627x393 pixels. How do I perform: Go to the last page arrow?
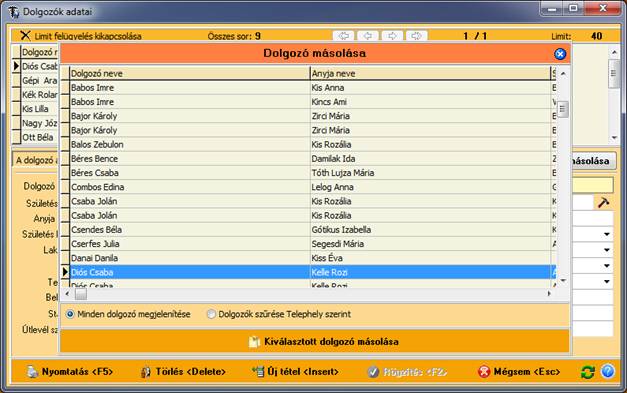[416, 36]
